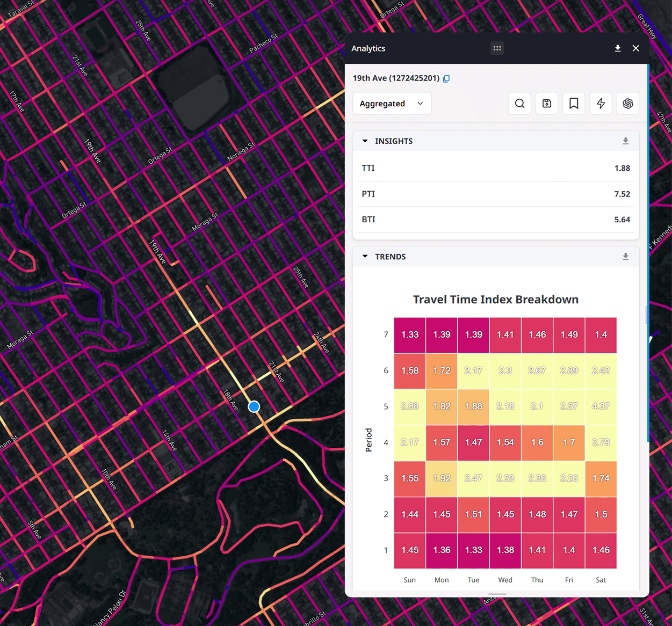
Task: Click the 10th Ave label on map
Action: point(109,479)
